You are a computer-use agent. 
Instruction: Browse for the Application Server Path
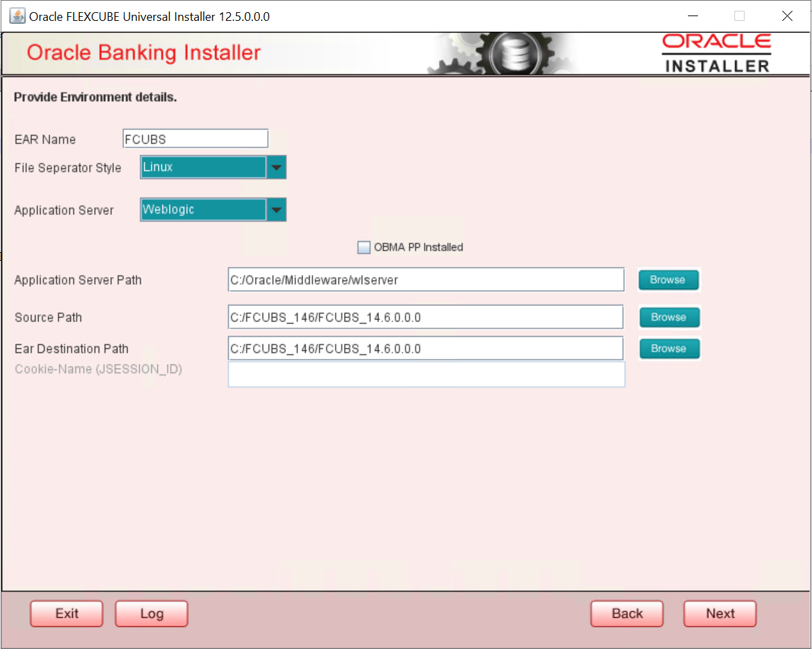pos(668,280)
